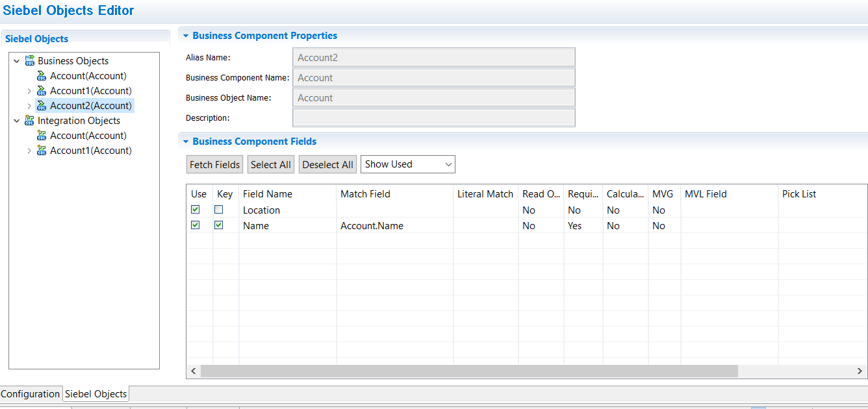Screen dimensions: 868x409
Task: Click the Account1(Account) icon under Integration Objects
Action: 42,151
